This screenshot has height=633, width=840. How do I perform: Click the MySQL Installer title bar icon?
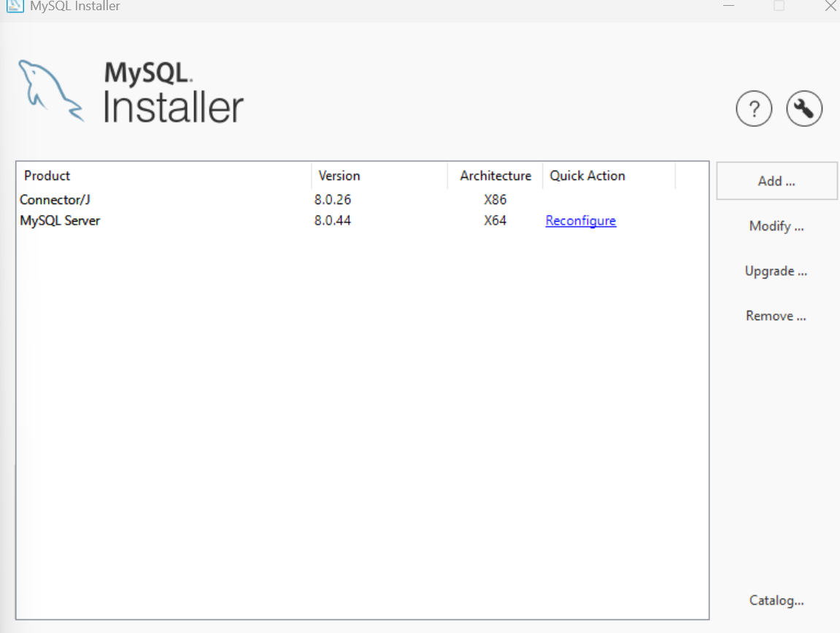[15, 6]
